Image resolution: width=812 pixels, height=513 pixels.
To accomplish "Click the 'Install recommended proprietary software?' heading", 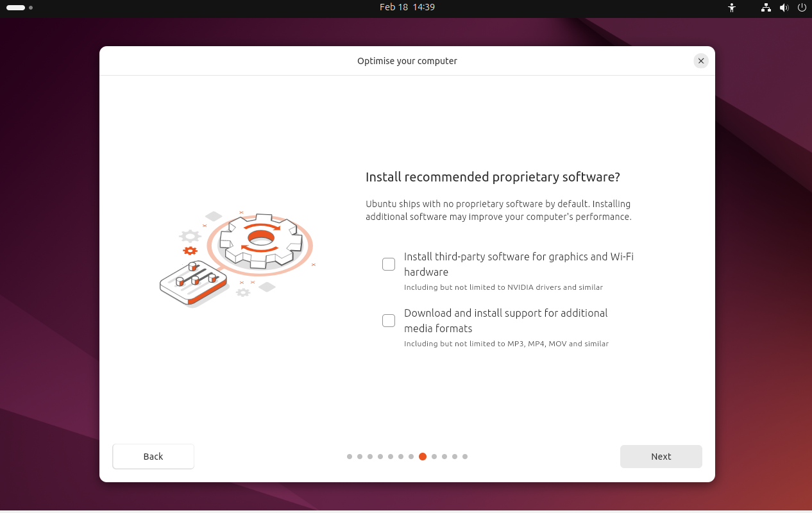I will [x=493, y=177].
